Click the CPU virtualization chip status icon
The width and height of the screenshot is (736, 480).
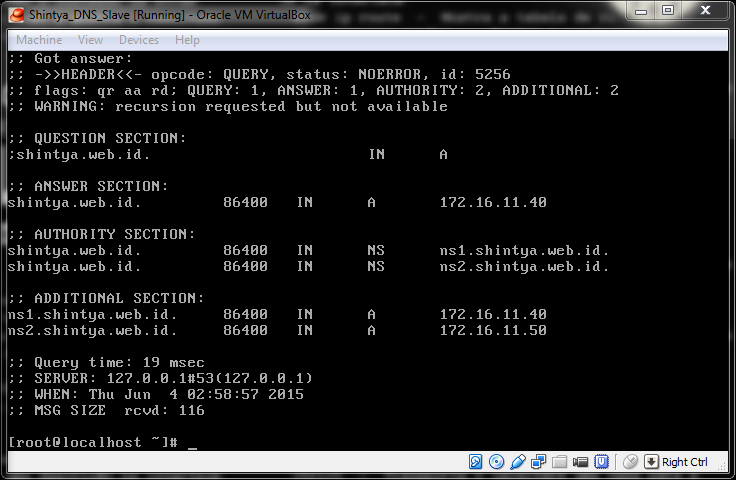tap(601, 462)
